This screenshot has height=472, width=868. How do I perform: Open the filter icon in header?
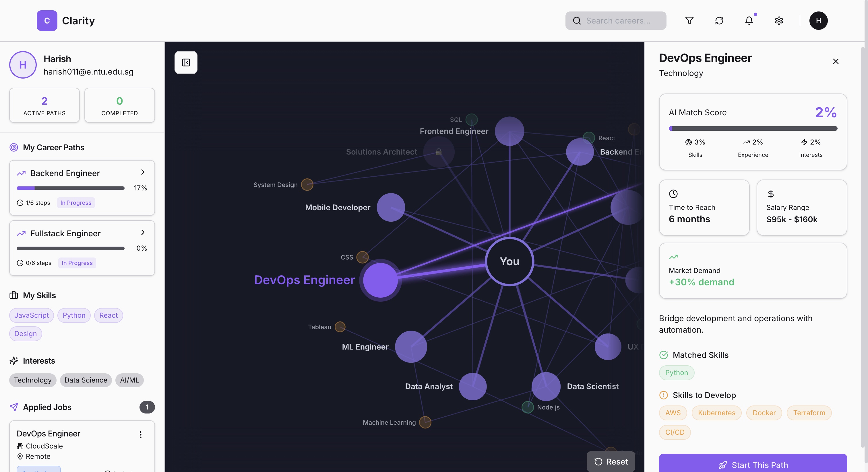(x=689, y=21)
